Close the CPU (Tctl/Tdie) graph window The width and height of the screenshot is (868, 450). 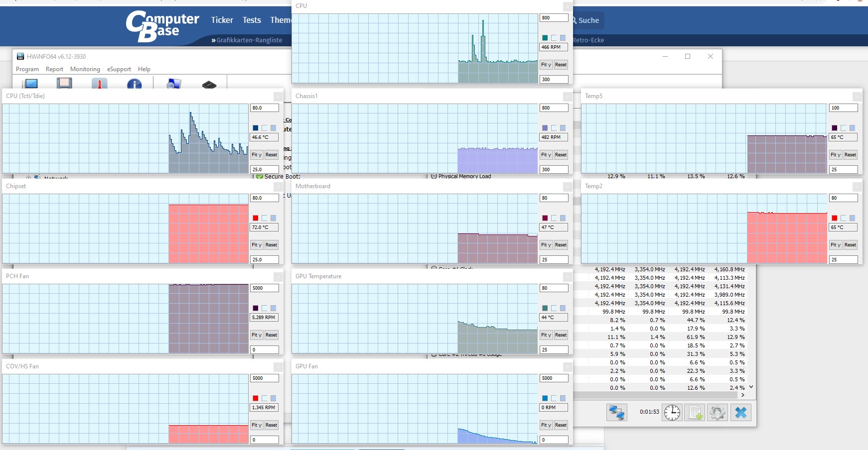point(278,97)
